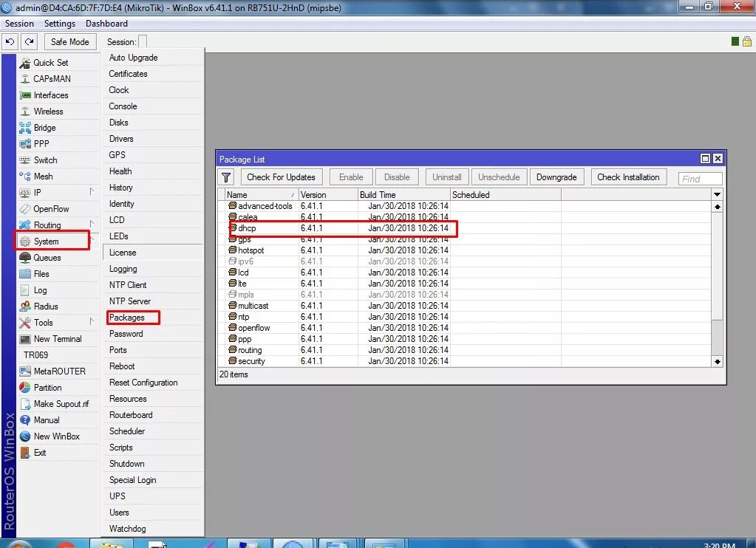
Task: Click the Uninstall button
Action: [447, 177]
